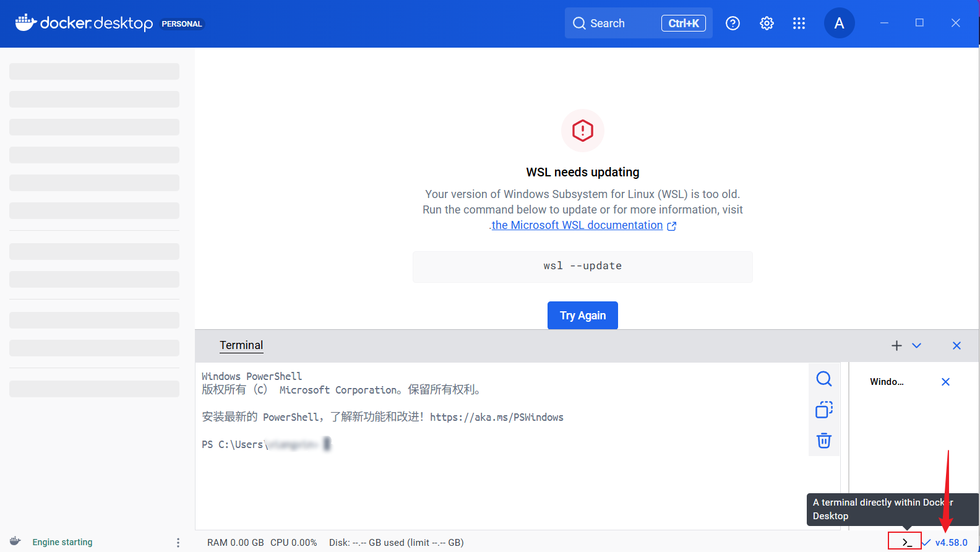This screenshot has height=552, width=980.
Task: Switch to the Windo... session tab
Action: [887, 382]
